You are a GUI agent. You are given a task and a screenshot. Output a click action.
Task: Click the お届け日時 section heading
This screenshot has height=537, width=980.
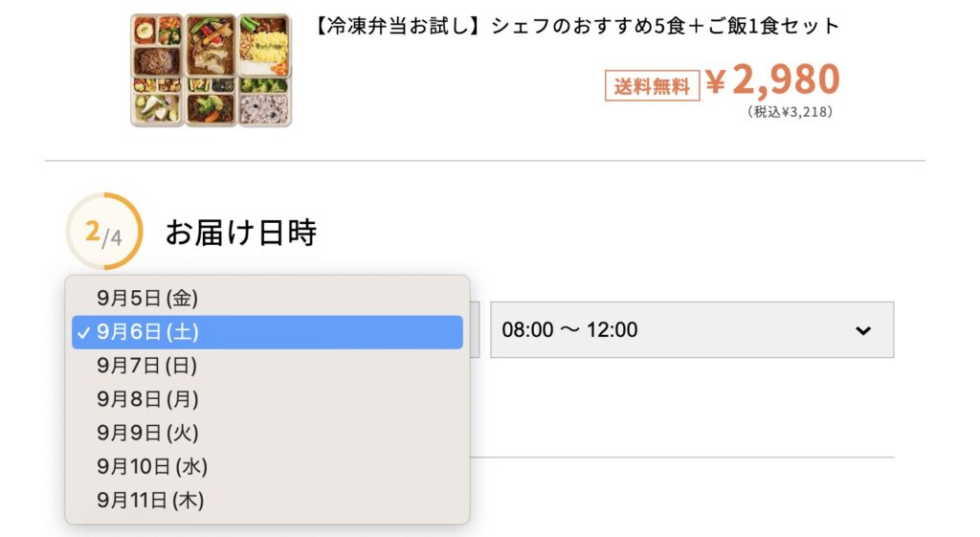pyautogui.click(x=240, y=233)
